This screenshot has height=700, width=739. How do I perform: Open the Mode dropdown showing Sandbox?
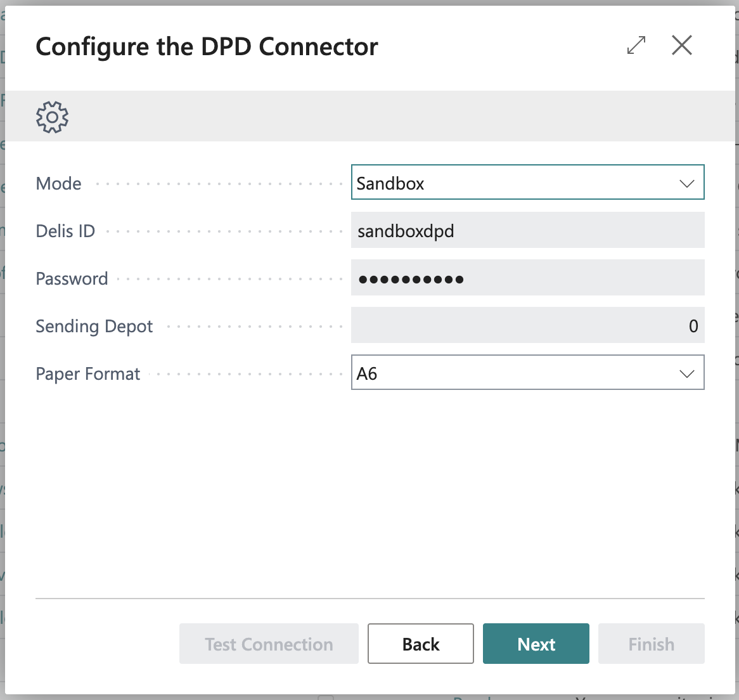click(513, 183)
